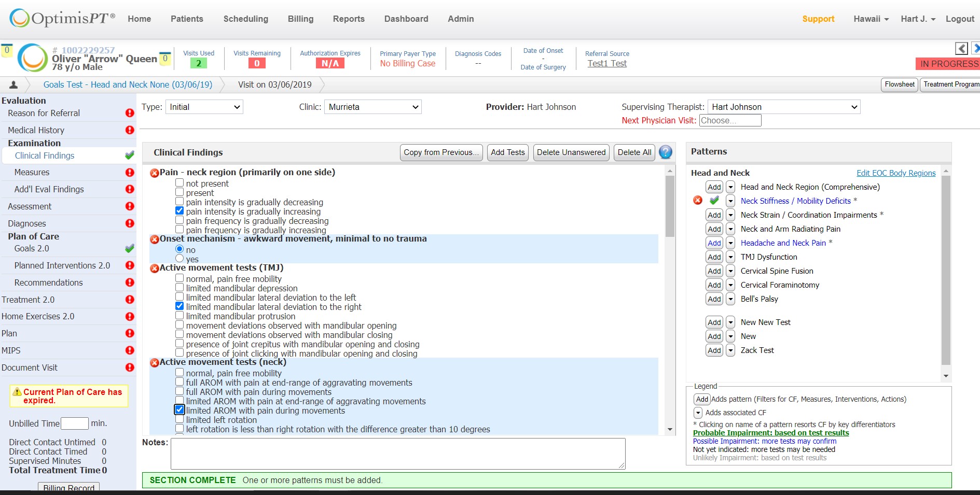Open the Edit EOC Body Regions link
980x495 pixels.
click(896, 173)
